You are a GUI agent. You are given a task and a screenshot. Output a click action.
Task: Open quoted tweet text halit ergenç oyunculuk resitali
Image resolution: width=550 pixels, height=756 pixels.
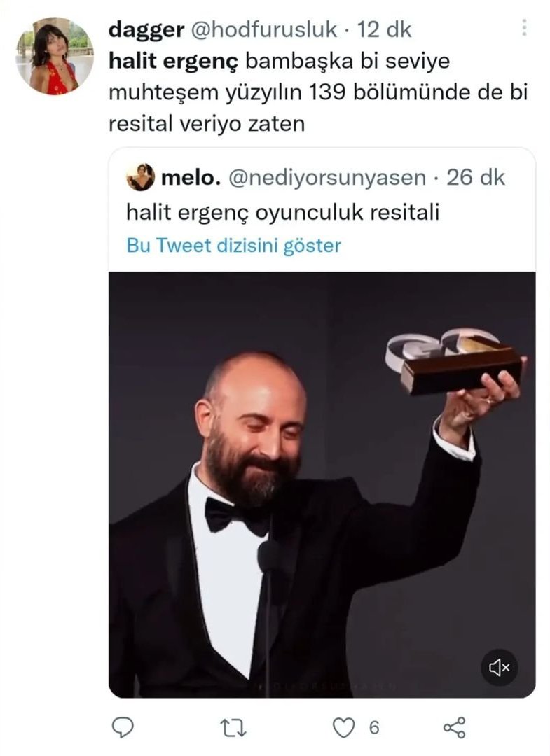pos(283,212)
